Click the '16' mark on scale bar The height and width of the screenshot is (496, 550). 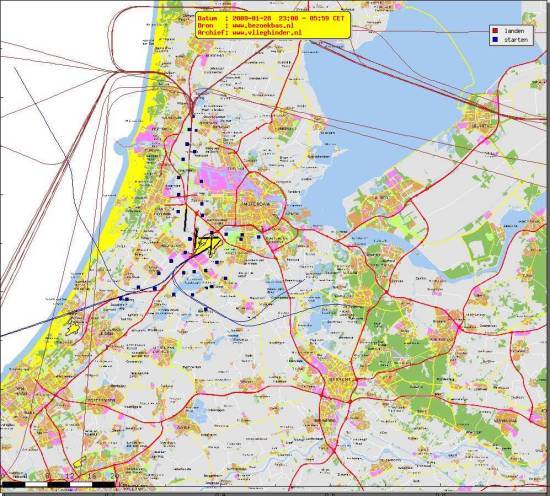(92, 476)
